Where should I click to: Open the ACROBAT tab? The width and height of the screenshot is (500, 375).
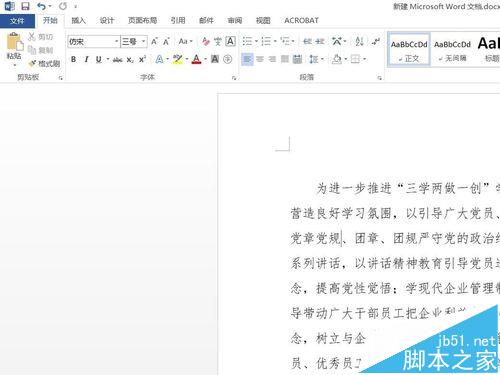[301, 21]
